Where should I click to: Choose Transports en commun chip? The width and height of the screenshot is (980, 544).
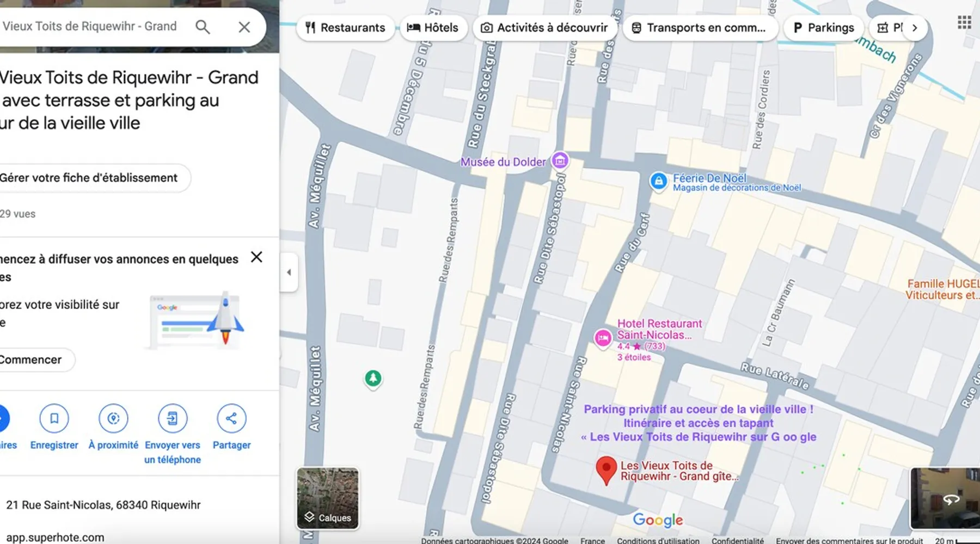click(x=700, y=28)
